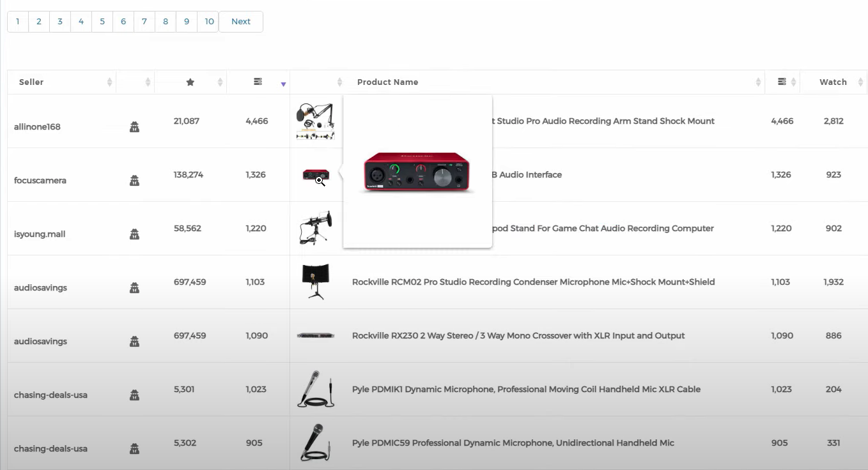Open the microphone arm stand kit thumbnail

(x=315, y=121)
